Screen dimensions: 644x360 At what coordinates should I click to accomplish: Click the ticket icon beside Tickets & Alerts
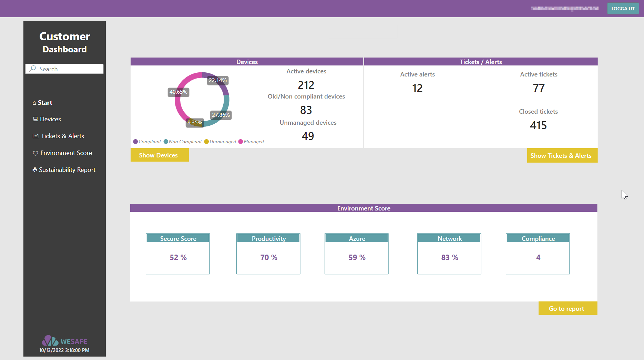pyautogui.click(x=36, y=136)
